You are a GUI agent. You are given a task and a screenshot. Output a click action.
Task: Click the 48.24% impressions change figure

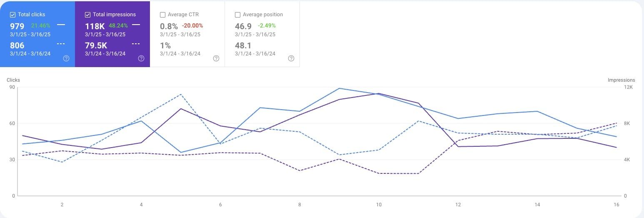point(118,25)
